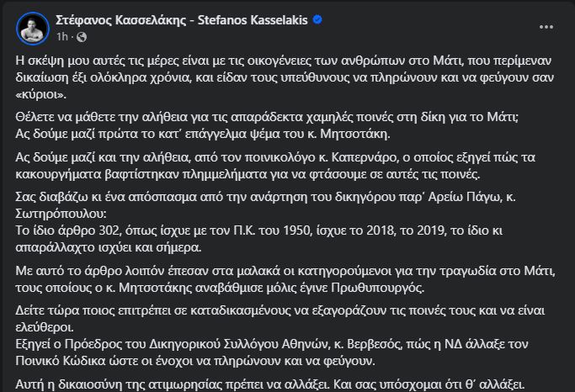Click the globe public audience icon

(79, 37)
